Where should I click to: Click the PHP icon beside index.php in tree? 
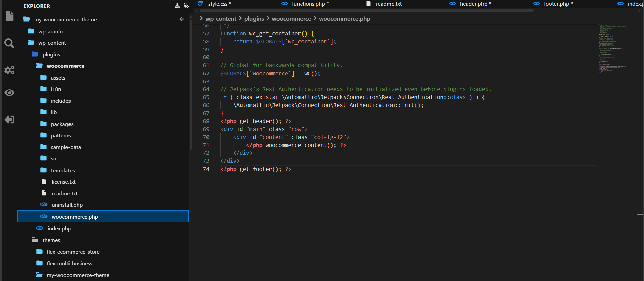[40, 228]
